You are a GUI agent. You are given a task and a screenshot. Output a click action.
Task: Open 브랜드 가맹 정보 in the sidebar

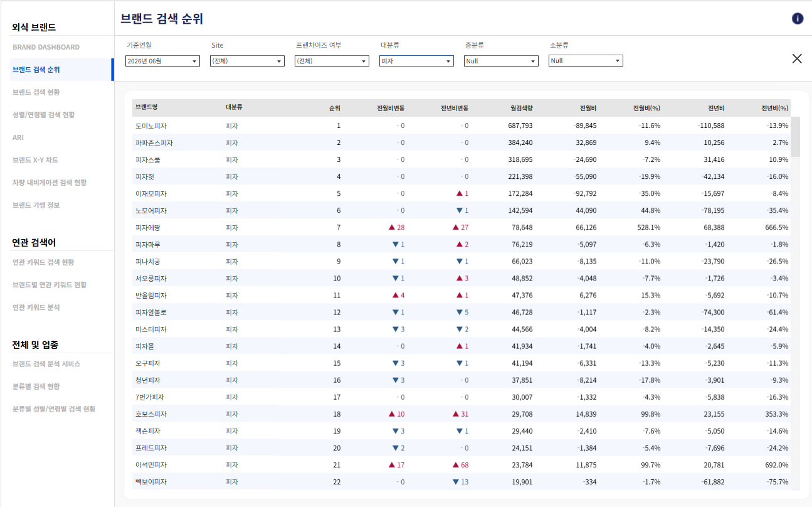(x=36, y=205)
